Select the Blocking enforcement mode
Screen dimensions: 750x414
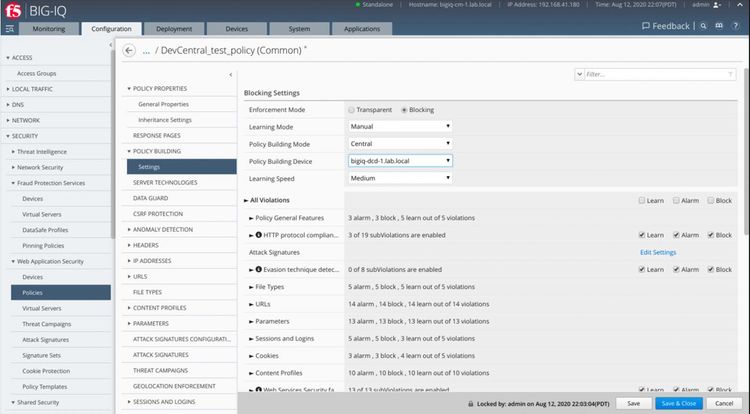[x=404, y=110]
